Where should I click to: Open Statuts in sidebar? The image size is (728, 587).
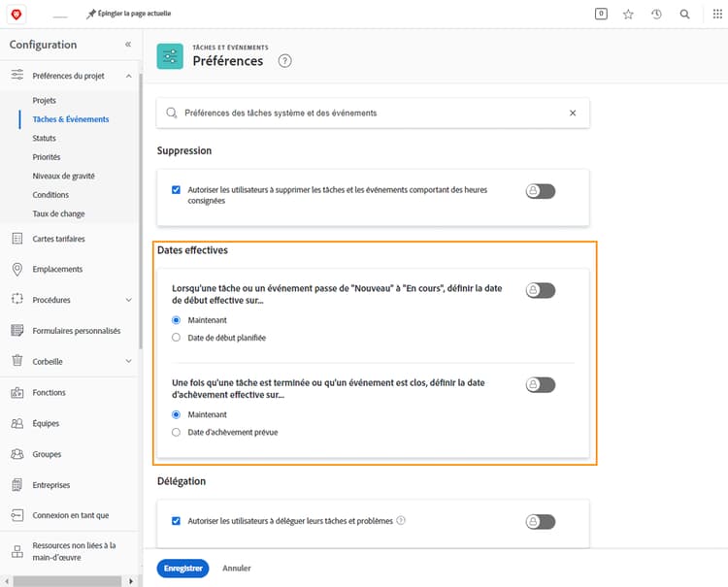(x=44, y=139)
